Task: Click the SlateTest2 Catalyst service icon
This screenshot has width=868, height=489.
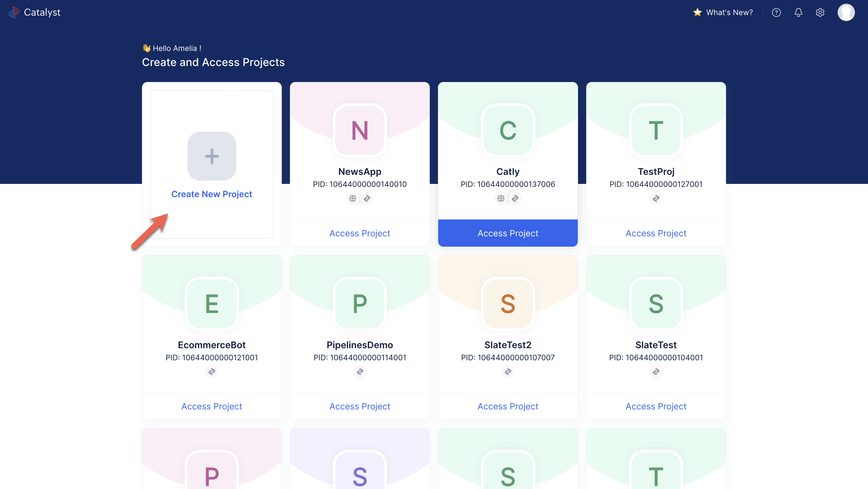Action: click(508, 372)
